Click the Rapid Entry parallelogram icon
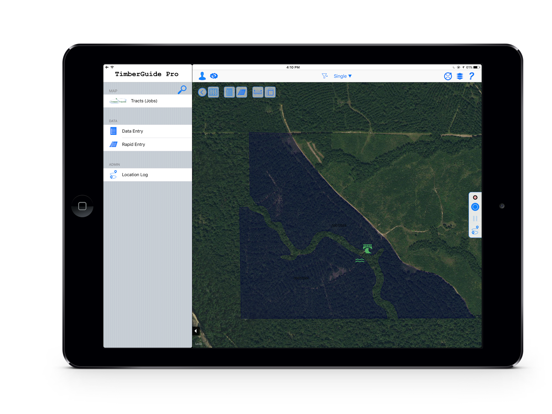Image resolution: width=552 pixels, height=414 pixels. point(113,144)
